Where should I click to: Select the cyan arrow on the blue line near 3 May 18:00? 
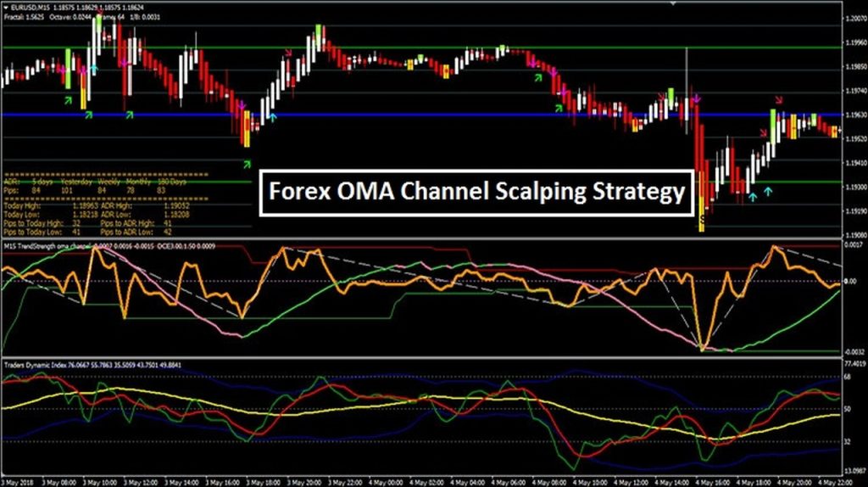click(272, 116)
